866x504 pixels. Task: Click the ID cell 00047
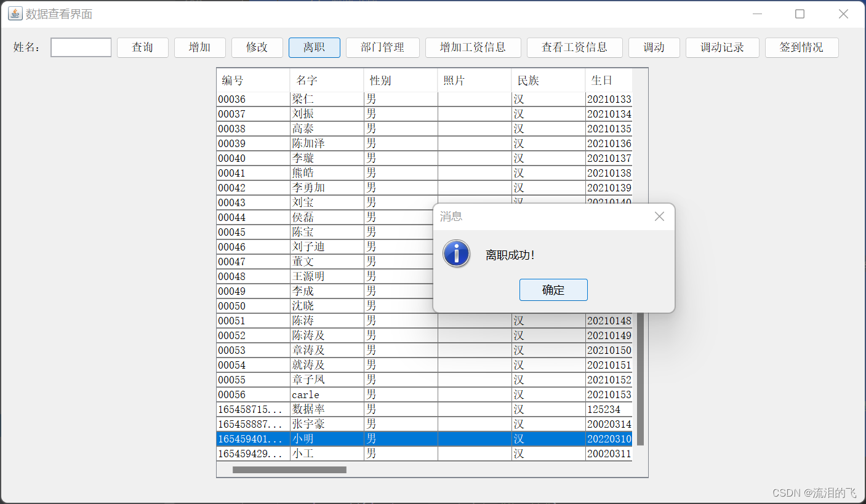pos(253,262)
